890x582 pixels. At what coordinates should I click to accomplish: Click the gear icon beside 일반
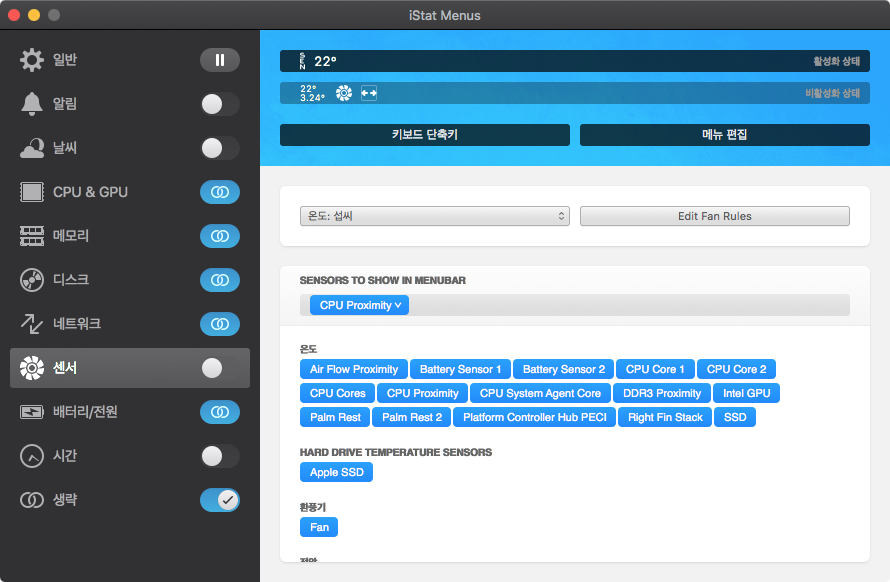pos(32,60)
